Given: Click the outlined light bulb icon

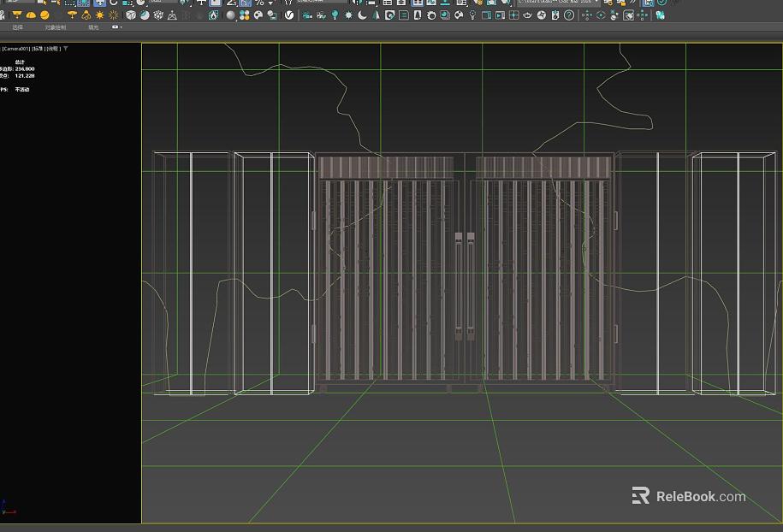Looking at the screenshot, I should point(472,15).
